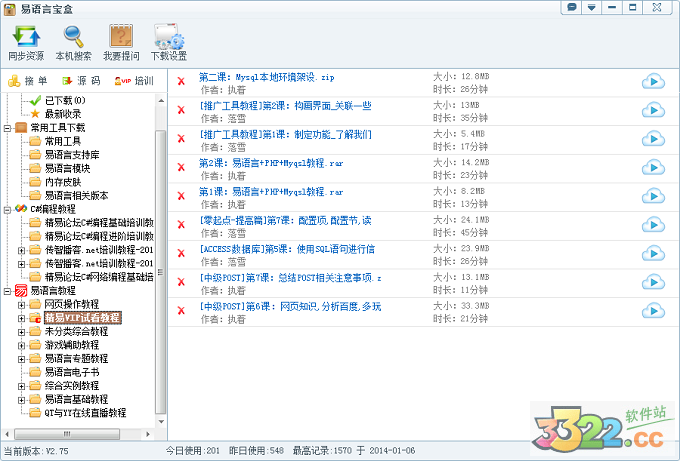This screenshot has height=461, width=680.
Task: Expand the 网页操作教程 folder
Action: [x=21, y=304]
